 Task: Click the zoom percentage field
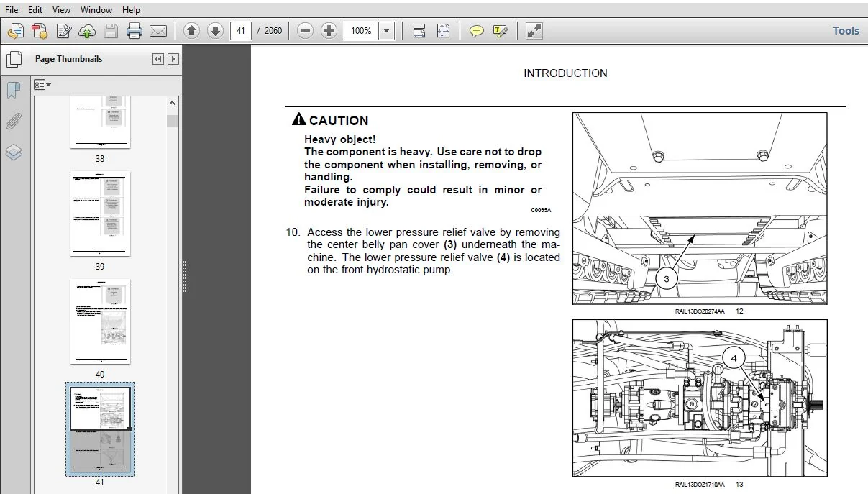pyautogui.click(x=362, y=31)
